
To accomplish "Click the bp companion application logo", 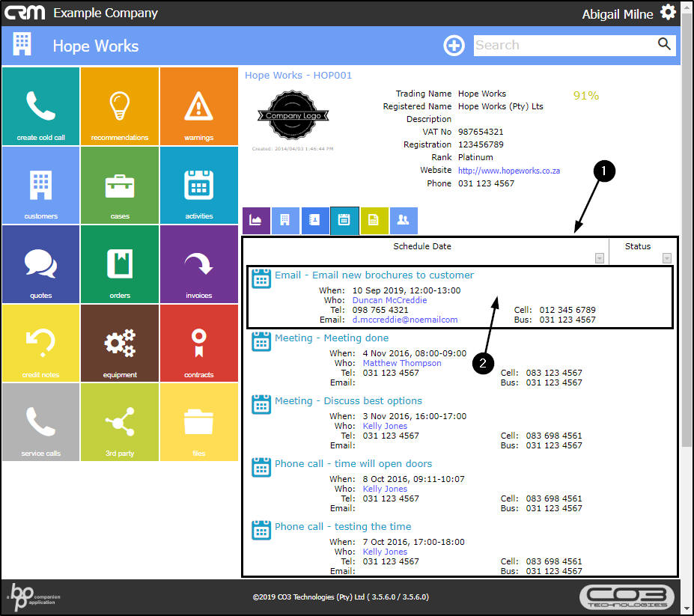I will coord(34,597).
